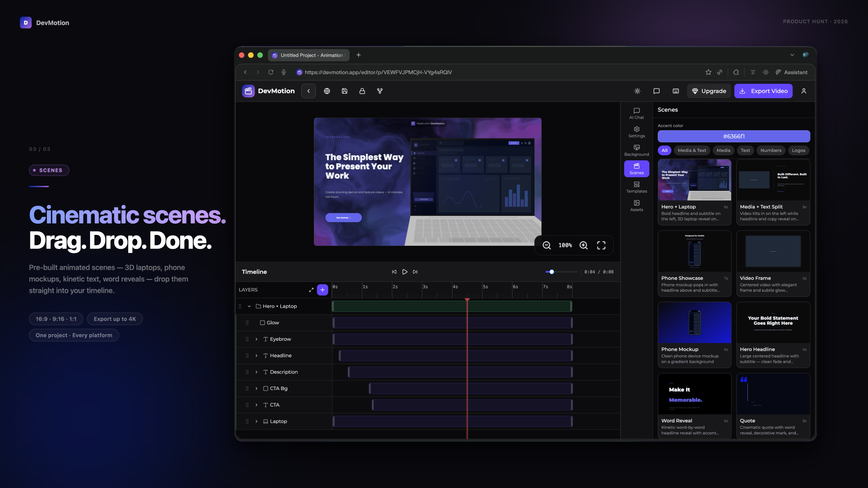Click the Export Video button

coord(763,91)
